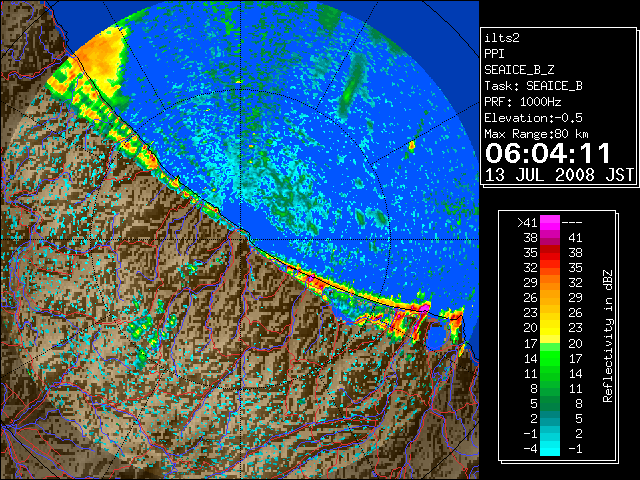This screenshot has width=640, height=480.
Task: Click the radar center where the crosshair lines meet
Action: pos(241,239)
